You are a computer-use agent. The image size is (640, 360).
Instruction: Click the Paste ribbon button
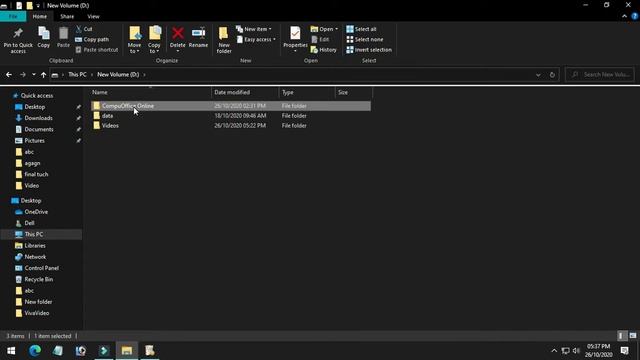click(x=63, y=38)
